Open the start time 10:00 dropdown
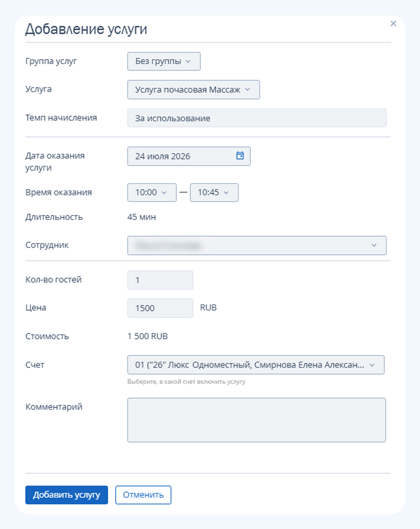Image resolution: width=420 pixels, height=529 pixels. pyautogui.click(x=152, y=192)
